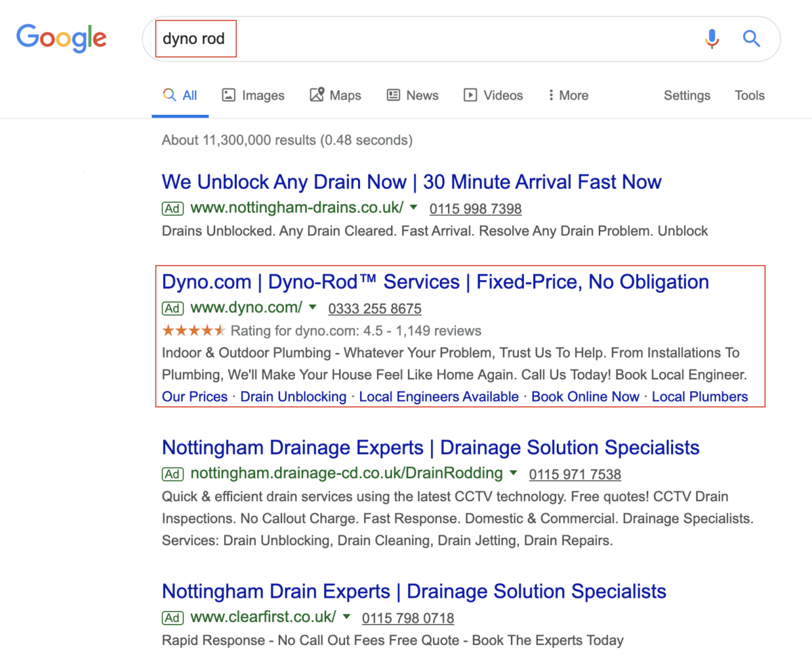The image size is (812, 662).
Task: Call the number 0115 998 7398
Action: [x=476, y=209]
